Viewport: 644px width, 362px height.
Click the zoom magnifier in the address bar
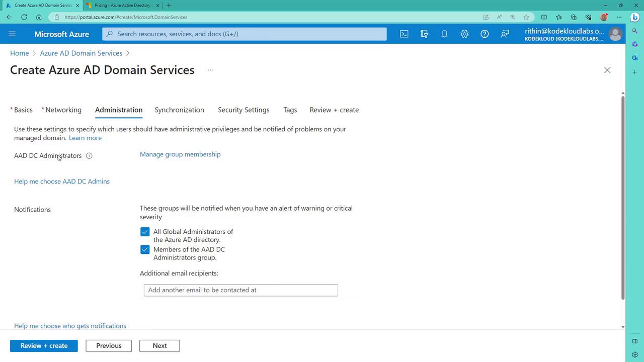(513, 17)
